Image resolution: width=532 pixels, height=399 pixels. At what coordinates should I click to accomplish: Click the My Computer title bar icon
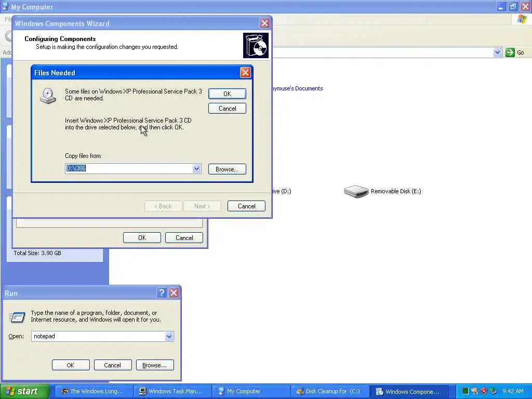point(5,6)
